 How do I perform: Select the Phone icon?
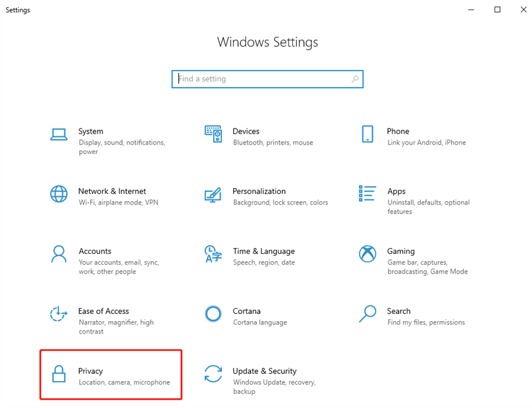[x=367, y=134]
